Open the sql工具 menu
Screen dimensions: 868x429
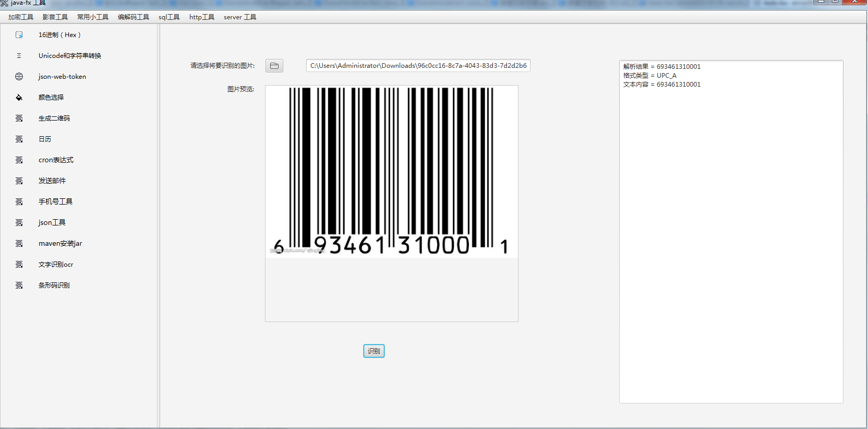click(169, 17)
